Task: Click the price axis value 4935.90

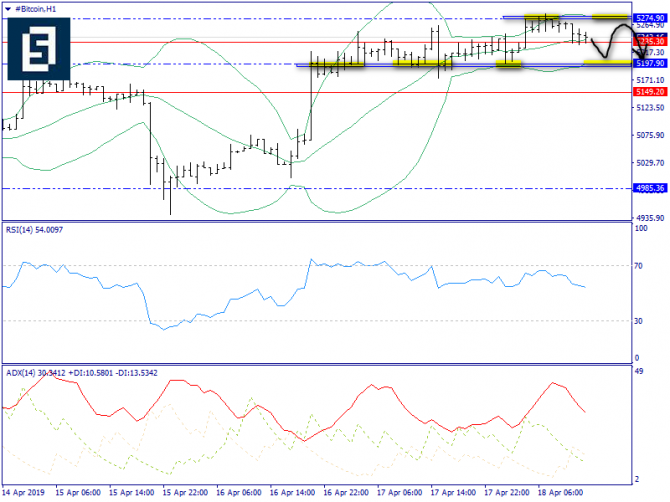Action: coord(650,218)
